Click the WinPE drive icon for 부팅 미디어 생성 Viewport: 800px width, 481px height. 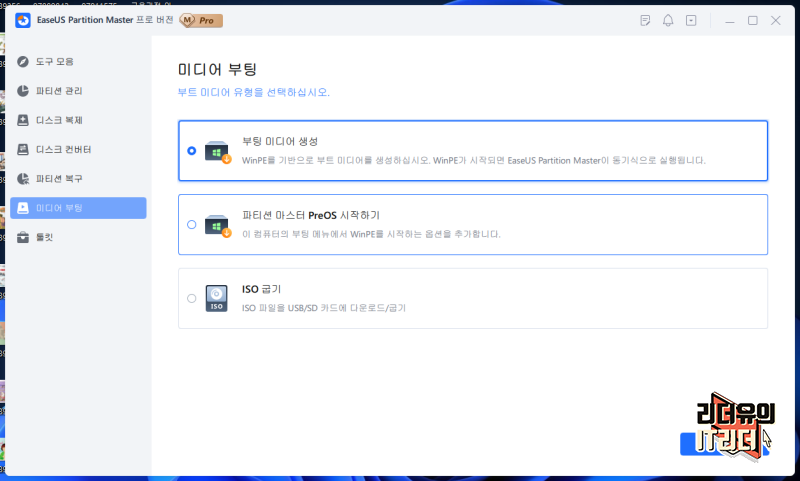218,152
